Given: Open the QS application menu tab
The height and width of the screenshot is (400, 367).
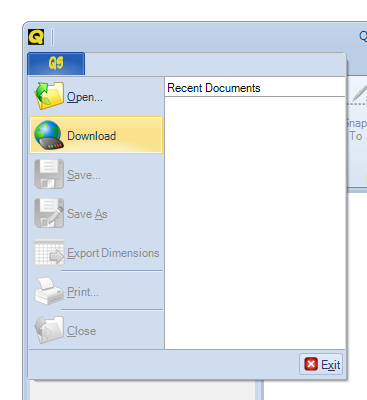Looking at the screenshot, I should click(x=56, y=63).
